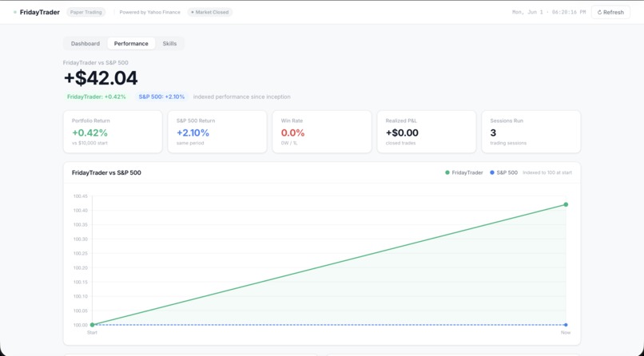Screen dimensions: 644x356
Task: Click the trading sessions caption
Action: click(508, 143)
